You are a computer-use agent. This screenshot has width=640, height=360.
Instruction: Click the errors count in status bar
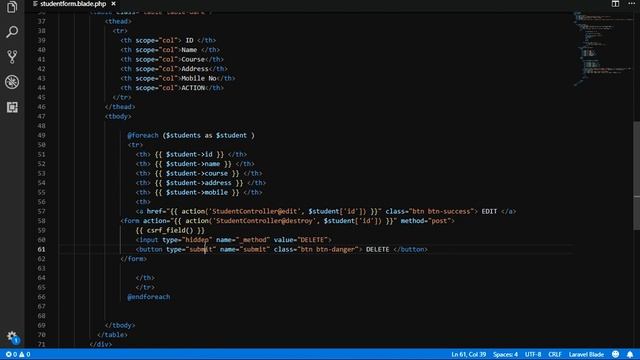[x=11, y=354]
